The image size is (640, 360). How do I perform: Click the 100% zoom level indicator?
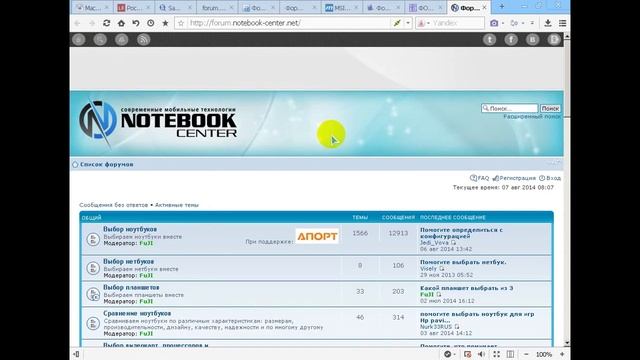[544, 354]
